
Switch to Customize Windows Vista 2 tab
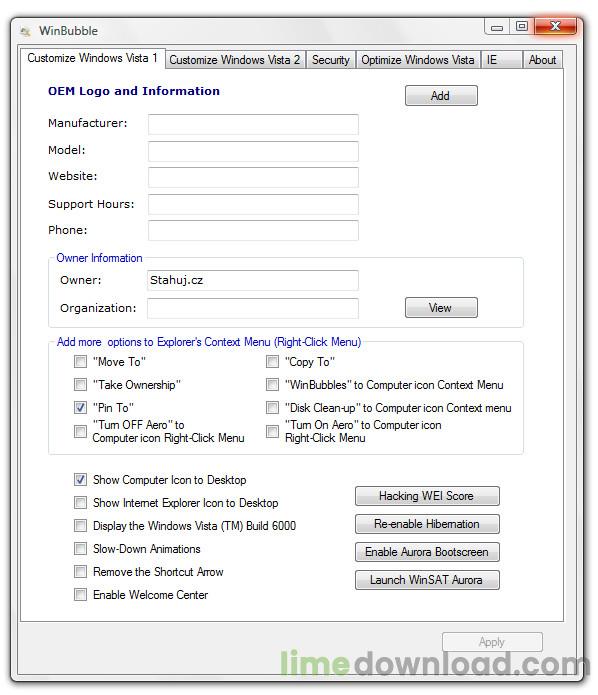[235, 60]
